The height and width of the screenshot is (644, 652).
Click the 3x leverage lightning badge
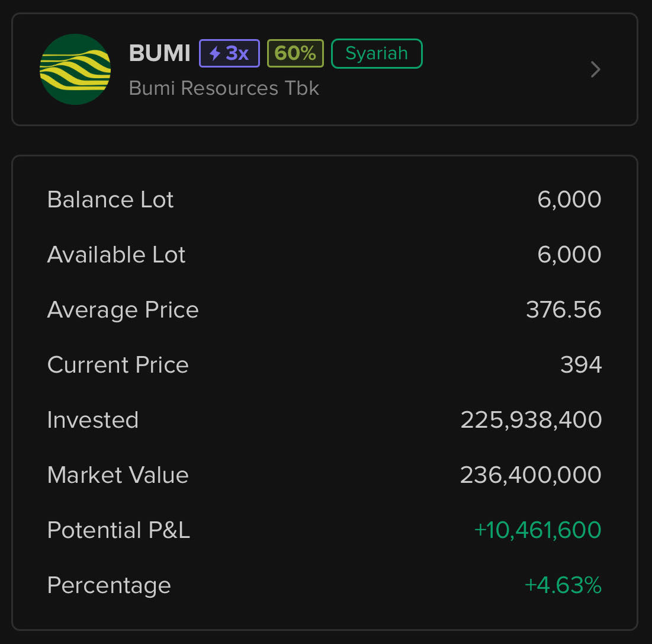[229, 53]
